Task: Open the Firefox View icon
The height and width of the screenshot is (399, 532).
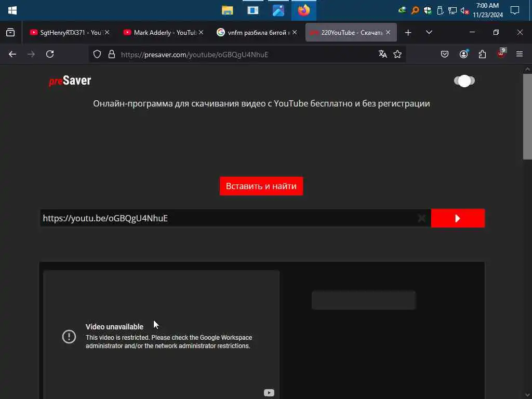Action: pos(10,33)
